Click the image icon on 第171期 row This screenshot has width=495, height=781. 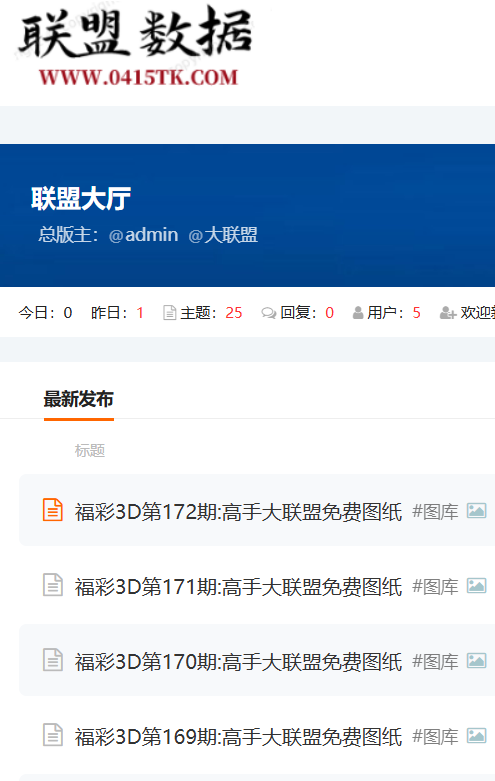477,586
